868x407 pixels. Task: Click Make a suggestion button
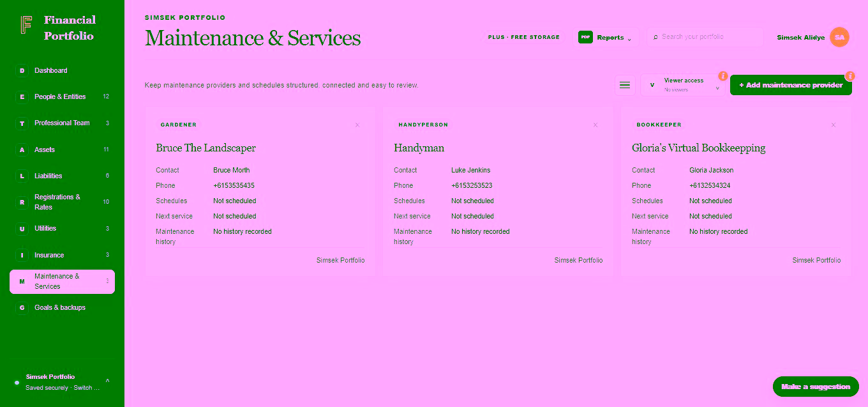click(x=816, y=387)
